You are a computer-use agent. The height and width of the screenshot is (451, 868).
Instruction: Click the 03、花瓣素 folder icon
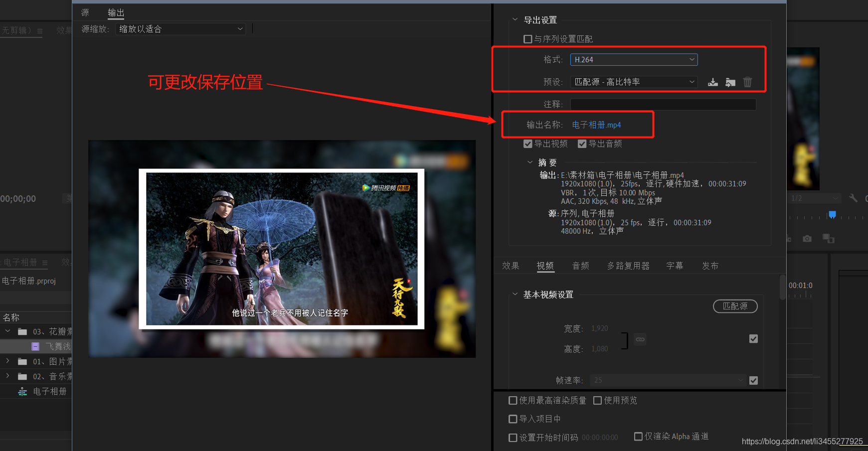click(x=22, y=332)
